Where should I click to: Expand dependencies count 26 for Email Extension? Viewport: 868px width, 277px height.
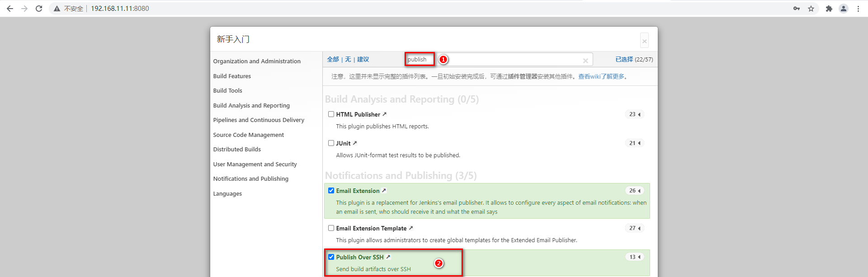[635, 191]
